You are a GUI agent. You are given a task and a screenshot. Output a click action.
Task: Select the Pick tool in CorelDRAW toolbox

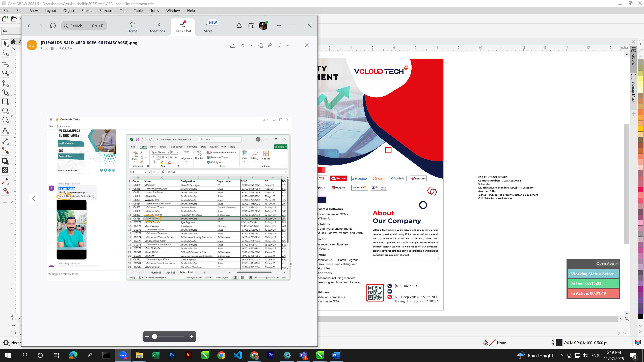[x=5, y=43]
